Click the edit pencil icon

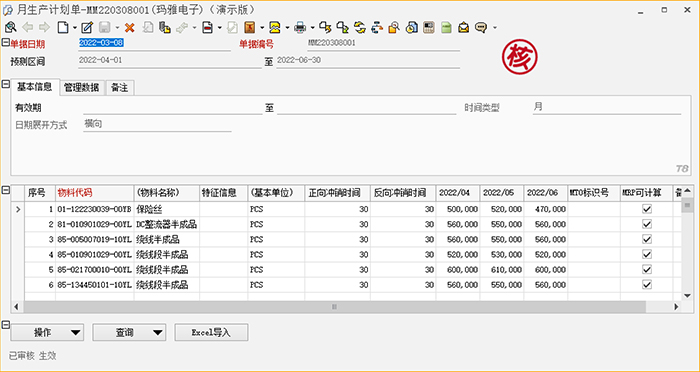(x=87, y=28)
